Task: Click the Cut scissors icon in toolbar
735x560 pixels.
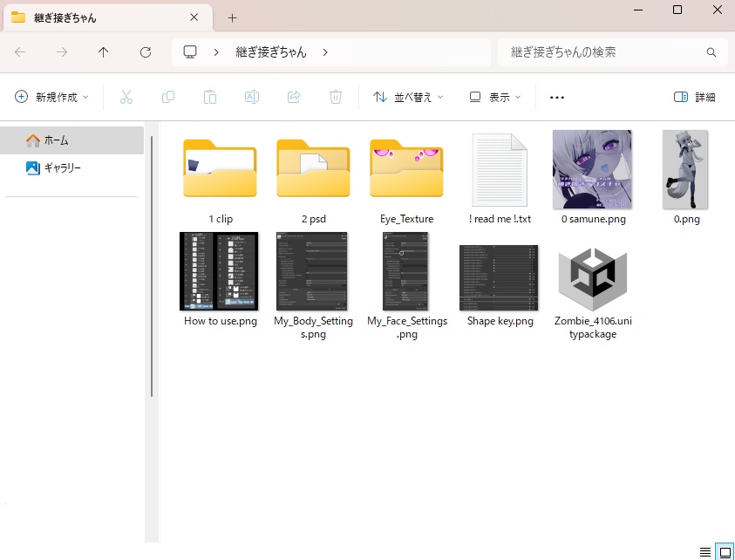Action: [x=126, y=97]
